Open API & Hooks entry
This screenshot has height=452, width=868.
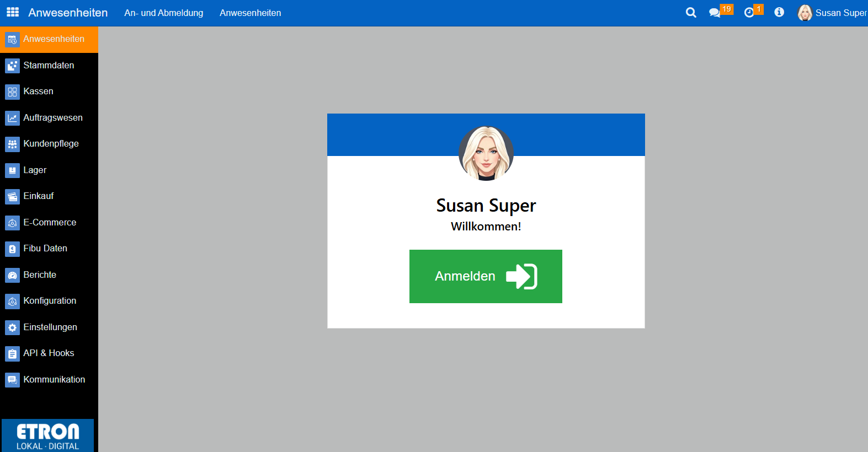click(49, 353)
